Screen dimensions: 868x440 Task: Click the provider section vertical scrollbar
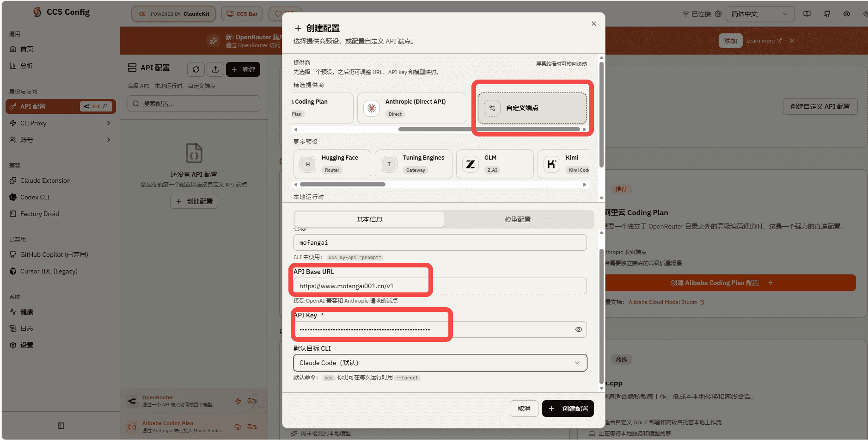pos(601,114)
